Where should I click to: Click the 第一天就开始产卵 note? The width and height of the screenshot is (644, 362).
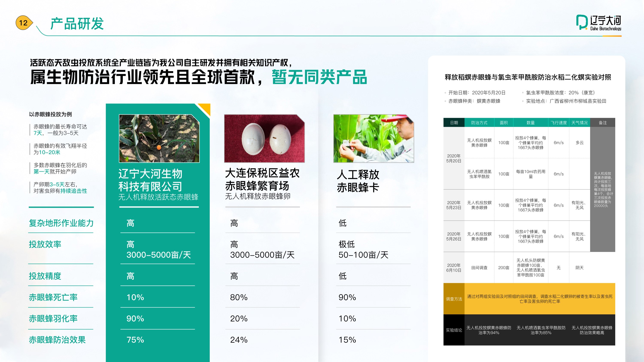[60, 168]
